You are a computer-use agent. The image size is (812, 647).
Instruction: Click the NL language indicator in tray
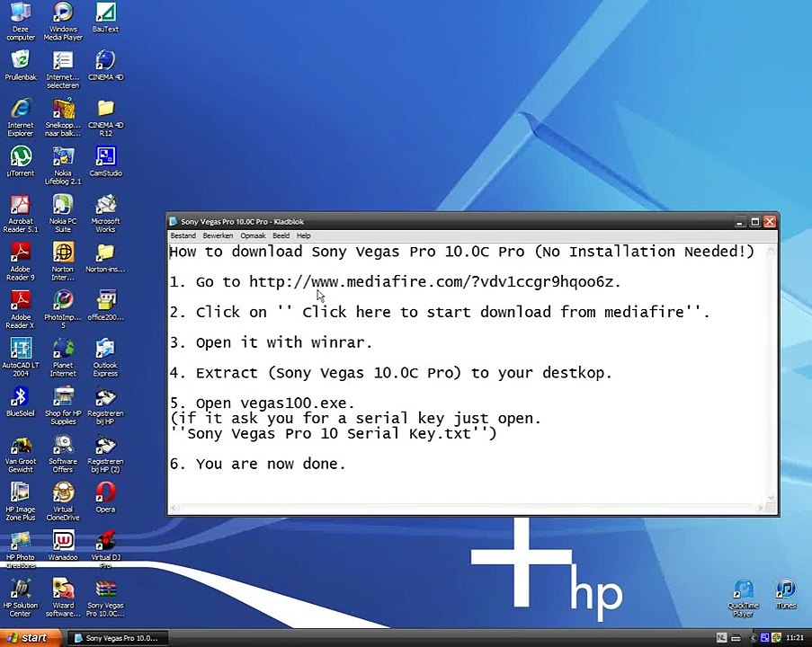[x=721, y=638]
